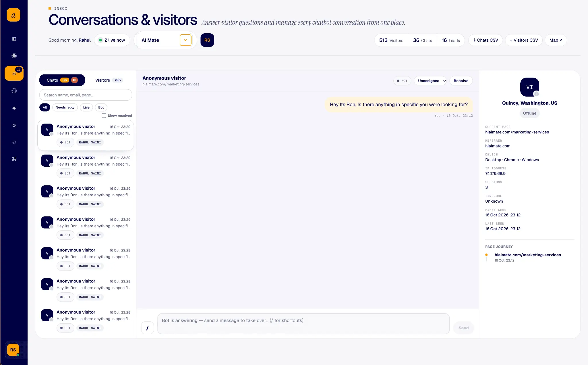The image size is (588, 365).
Task: Click the smiley face sidebar icon
Action: (14, 142)
